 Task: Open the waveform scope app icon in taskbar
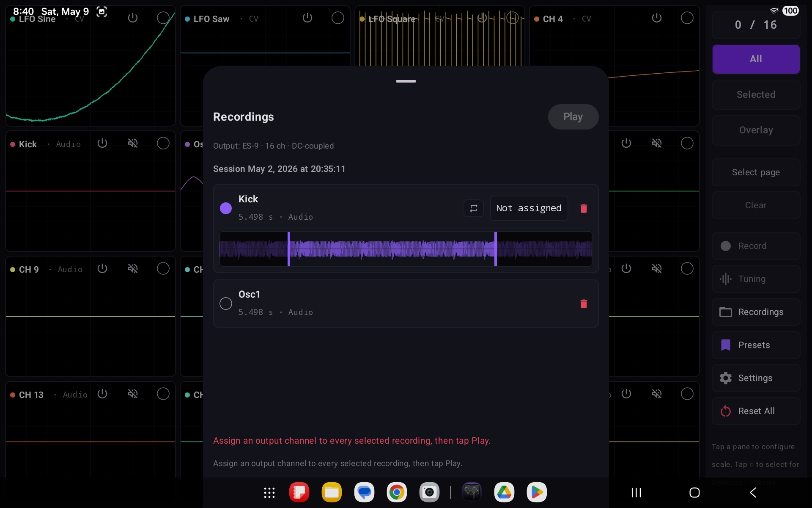point(472,492)
